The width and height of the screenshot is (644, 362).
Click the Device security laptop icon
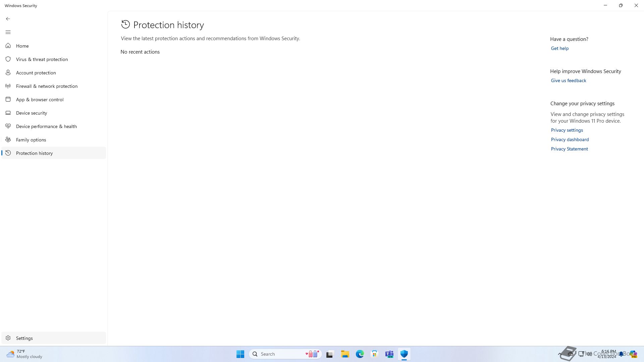(8, 113)
